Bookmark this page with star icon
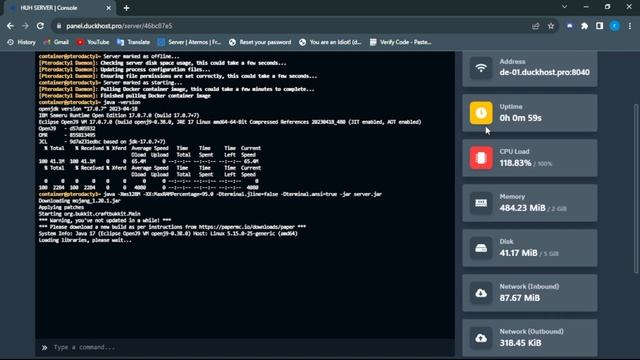The height and width of the screenshot is (360, 640). tap(551, 26)
